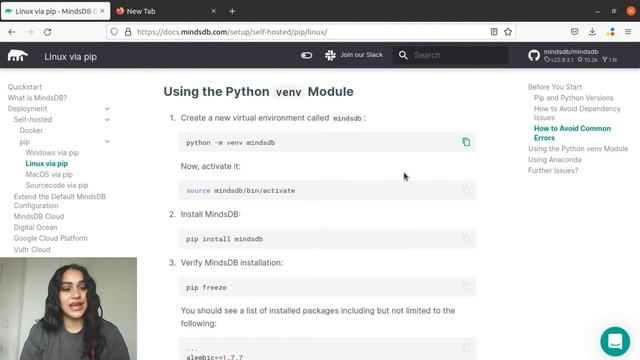Open What is MindsDB? sidebar link
Image resolution: width=640 pixels, height=360 pixels.
(37, 98)
